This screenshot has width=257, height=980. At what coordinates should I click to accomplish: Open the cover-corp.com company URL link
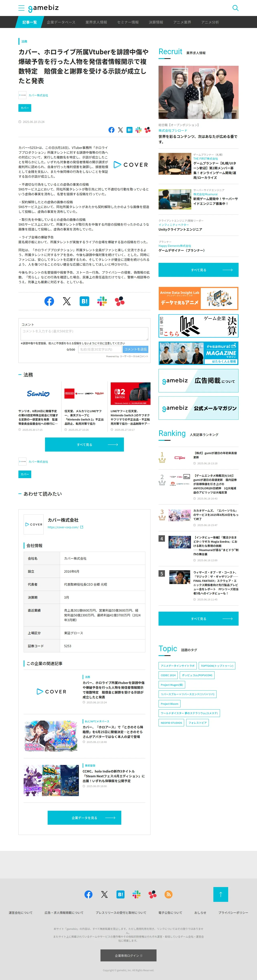[63, 527]
